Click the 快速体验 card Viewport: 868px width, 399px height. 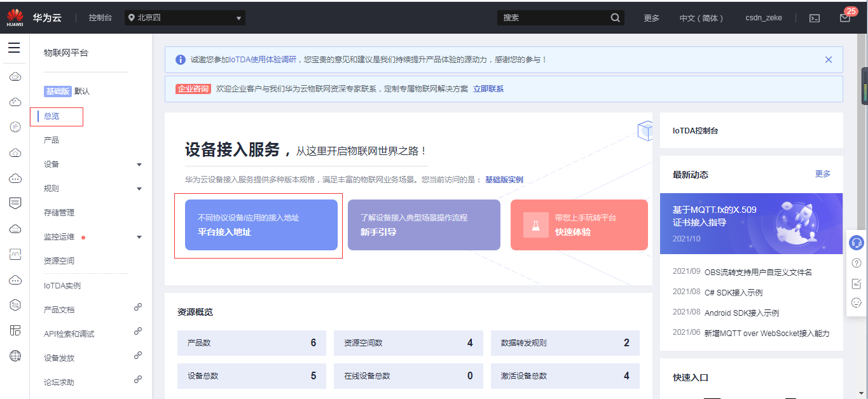[579, 225]
